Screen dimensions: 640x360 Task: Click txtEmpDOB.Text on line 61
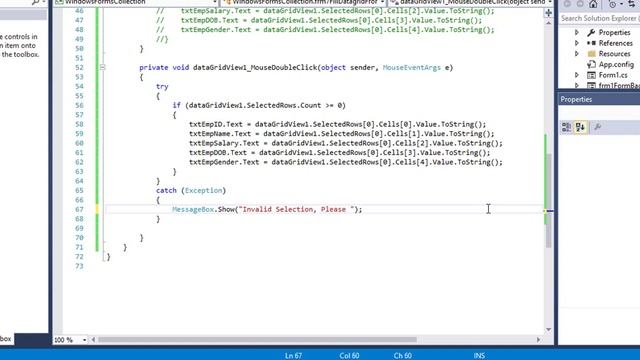click(218, 153)
